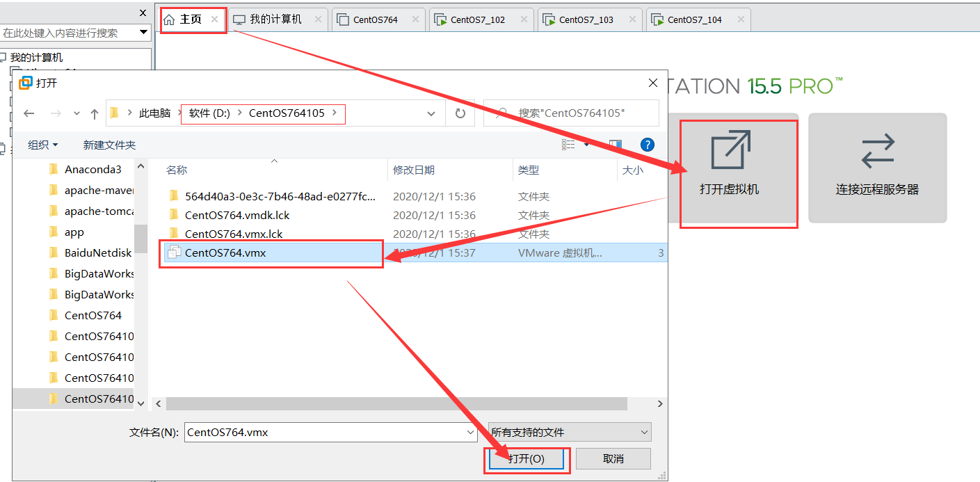
Task: Sort files by 类型 column
Action: [529, 170]
